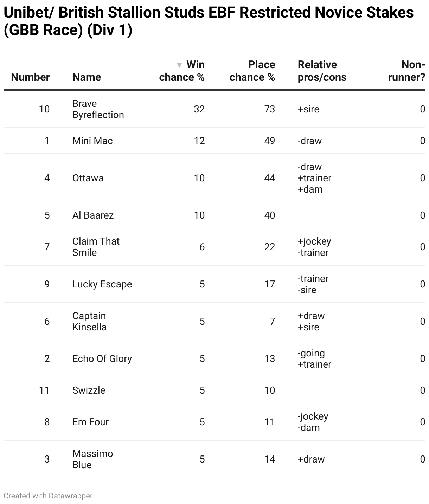This screenshot has height=504, width=429.
Task: Click the Mini Mac horse name
Action: (x=92, y=141)
